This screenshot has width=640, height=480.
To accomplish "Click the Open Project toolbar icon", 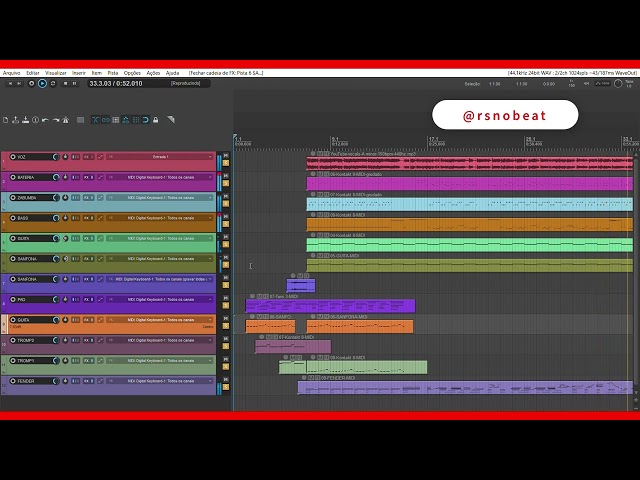I will click(x=16, y=120).
